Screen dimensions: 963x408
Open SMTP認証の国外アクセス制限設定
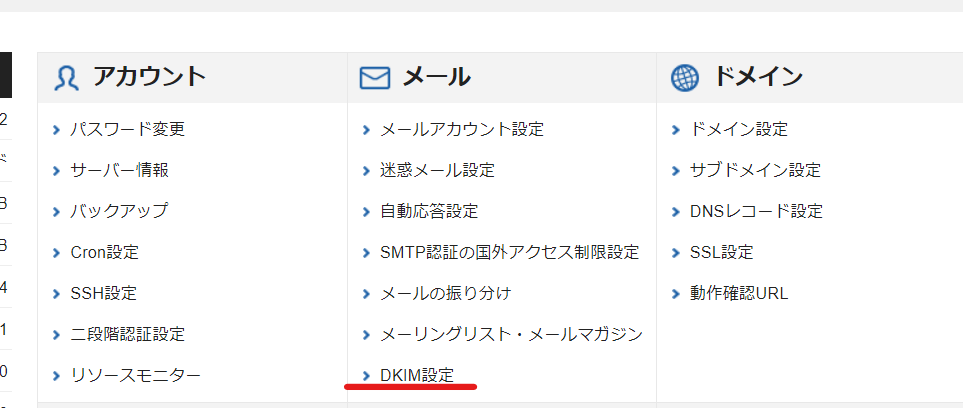pyautogui.click(x=509, y=252)
